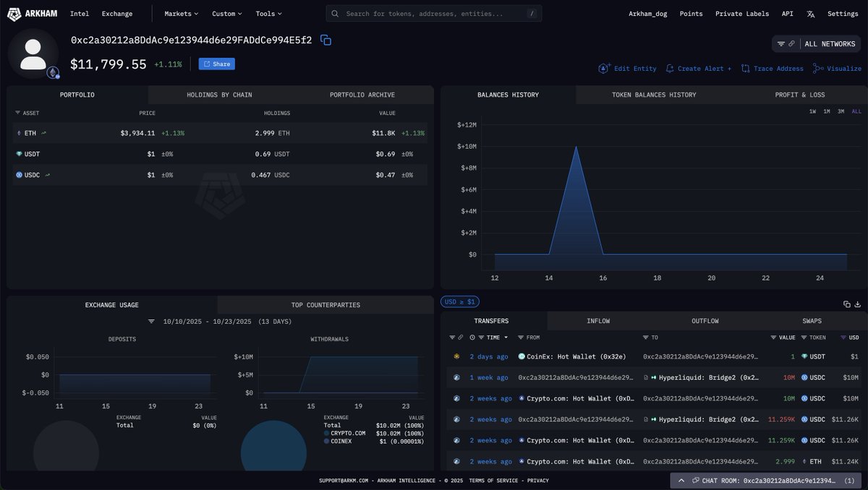The image size is (868, 490).
Task: Open the exchange usage date range picker
Action: [228, 321]
